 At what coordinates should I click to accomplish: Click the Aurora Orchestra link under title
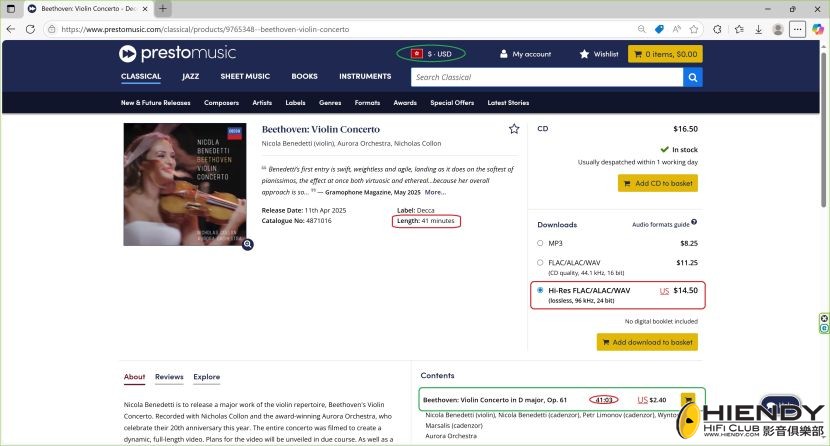[364, 143]
